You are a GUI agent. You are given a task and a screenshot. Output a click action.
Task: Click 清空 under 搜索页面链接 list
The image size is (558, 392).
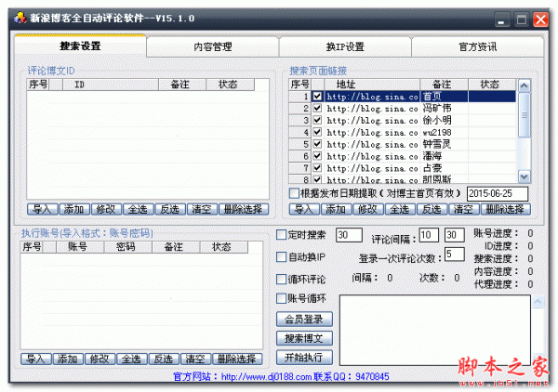click(464, 209)
